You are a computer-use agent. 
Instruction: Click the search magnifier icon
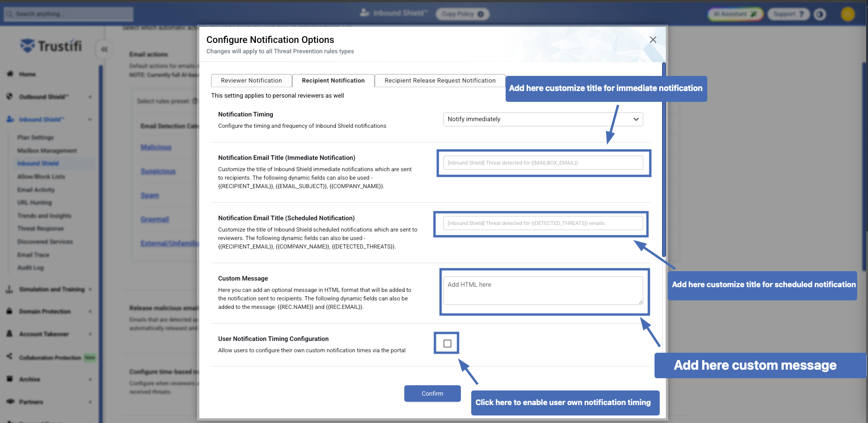coord(9,14)
